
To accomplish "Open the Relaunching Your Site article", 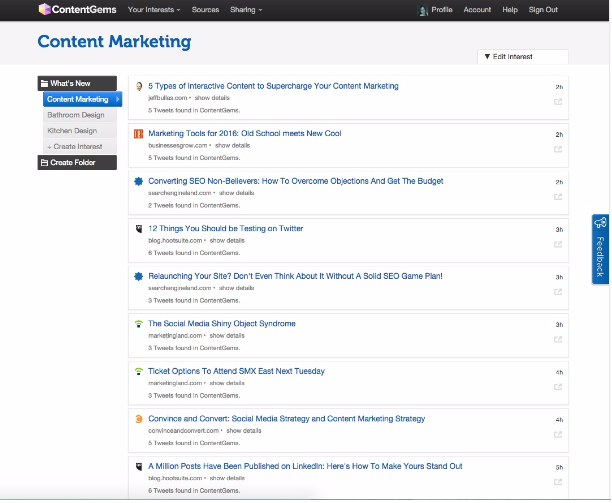I will tap(295, 276).
